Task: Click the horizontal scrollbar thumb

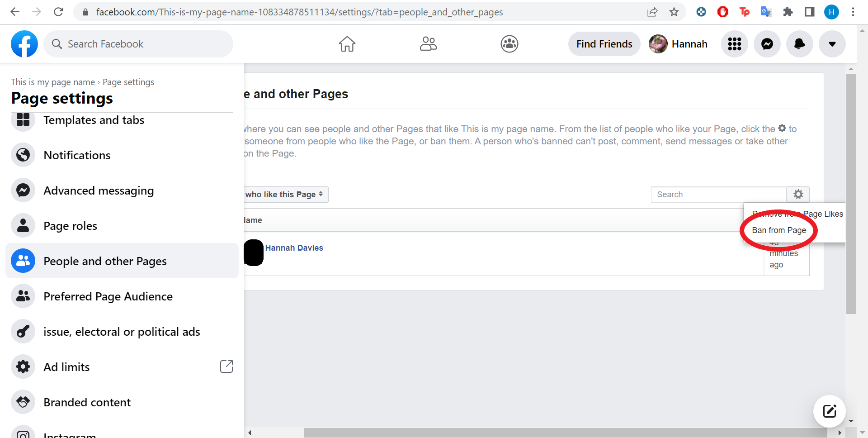Action: pyautogui.click(x=565, y=433)
